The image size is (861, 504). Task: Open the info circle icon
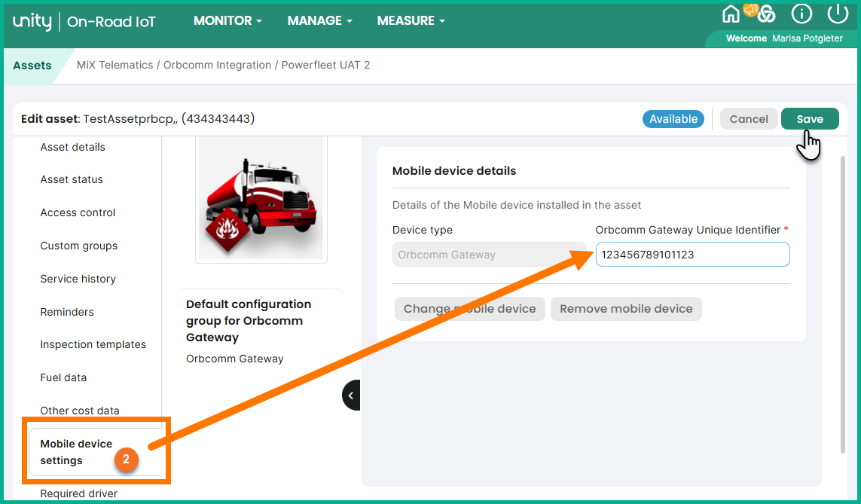coord(801,14)
